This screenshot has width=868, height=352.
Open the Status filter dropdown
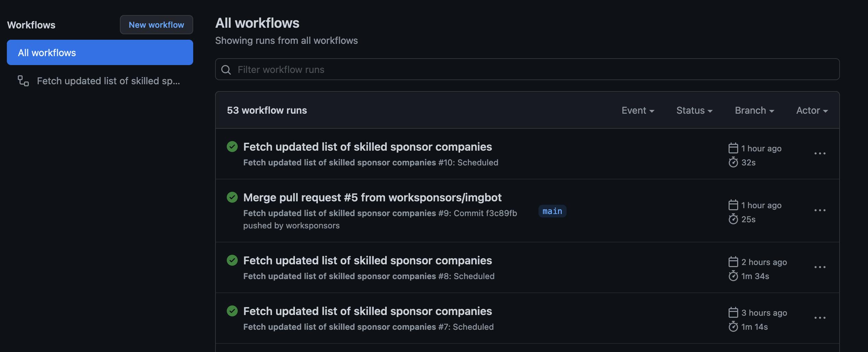pyautogui.click(x=694, y=110)
